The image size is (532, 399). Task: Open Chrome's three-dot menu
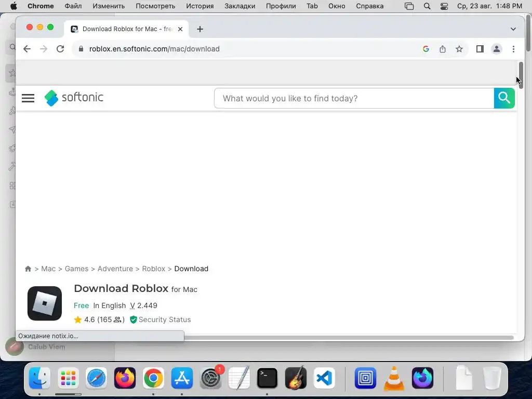tap(513, 49)
